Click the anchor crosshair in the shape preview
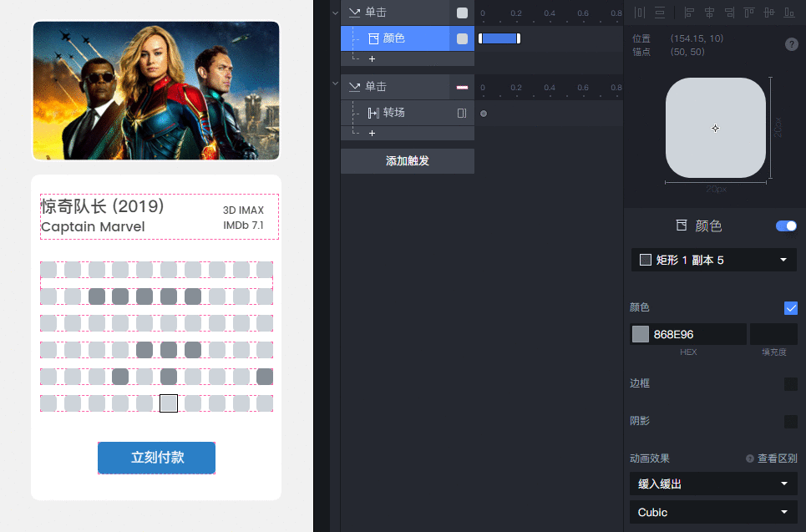The image size is (806, 532). point(716,128)
